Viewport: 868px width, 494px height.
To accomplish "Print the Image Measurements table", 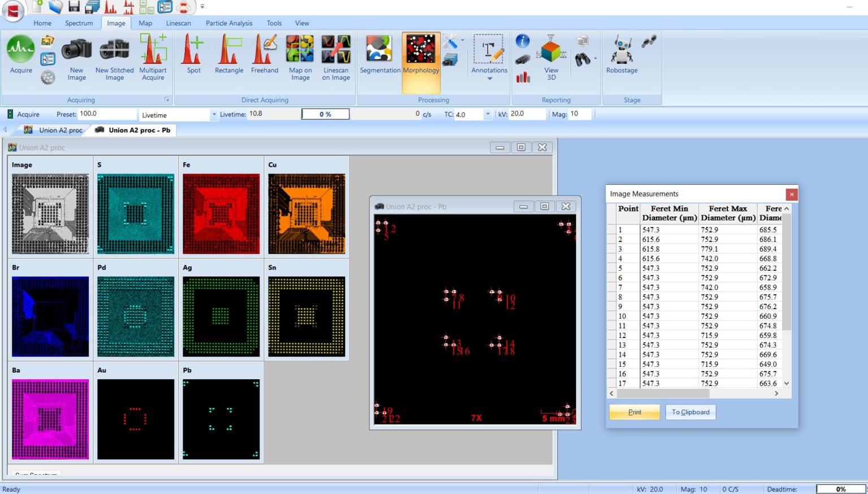I will 634,411.
